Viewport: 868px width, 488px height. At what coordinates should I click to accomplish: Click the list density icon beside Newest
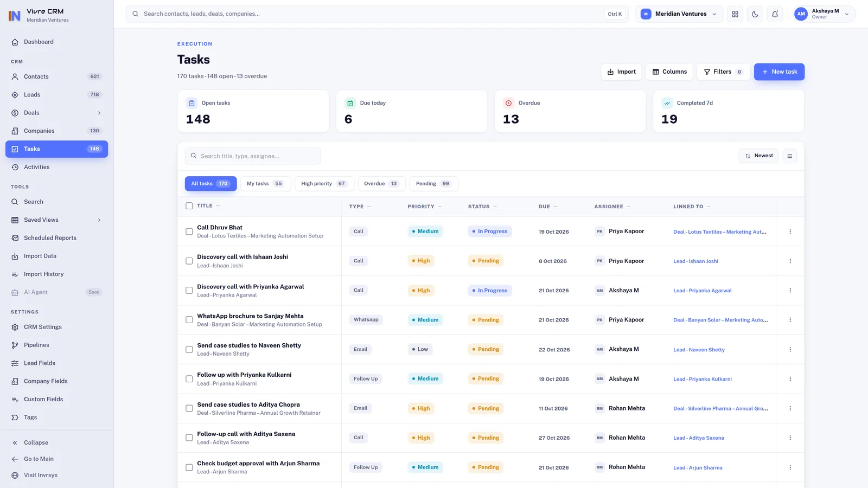[790, 156]
